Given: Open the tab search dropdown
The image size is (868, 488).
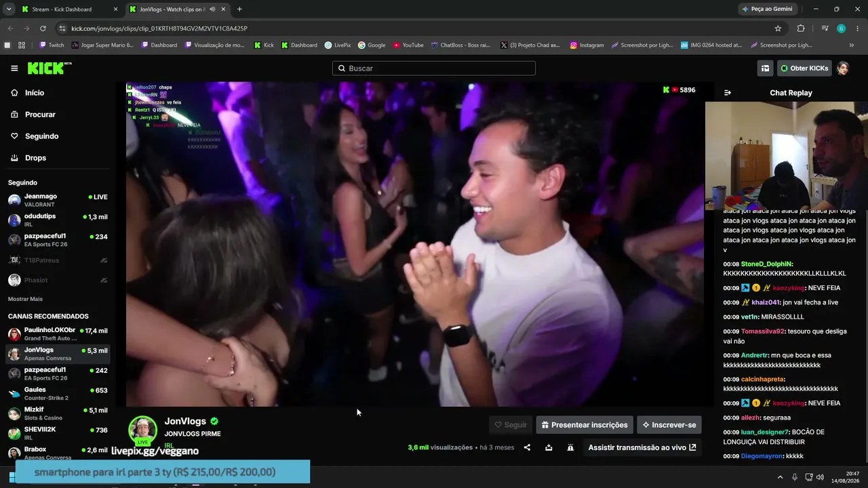Looking at the screenshot, I should (9, 9).
